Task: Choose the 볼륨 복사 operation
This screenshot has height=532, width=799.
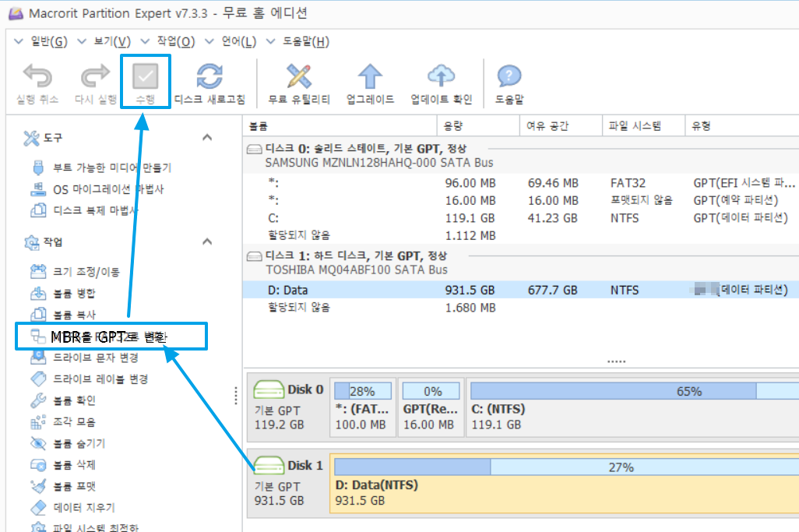Action: pyautogui.click(x=63, y=315)
